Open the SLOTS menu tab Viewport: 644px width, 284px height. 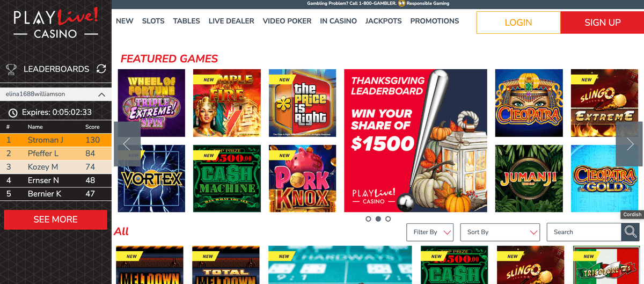coord(153,21)
